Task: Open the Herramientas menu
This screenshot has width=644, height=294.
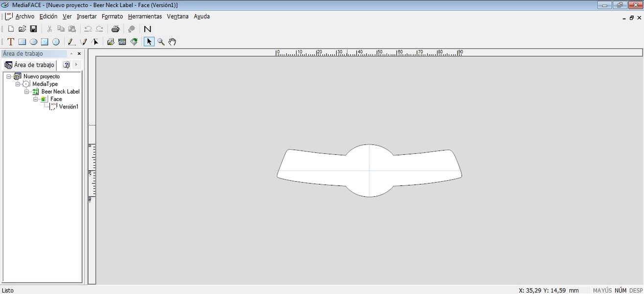Action: click(x=145, y=16)
